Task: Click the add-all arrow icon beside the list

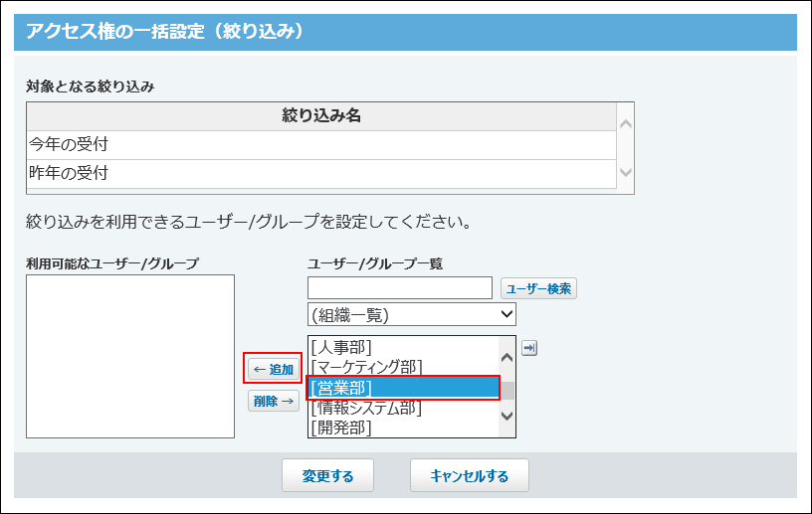Action: (528, 348)
